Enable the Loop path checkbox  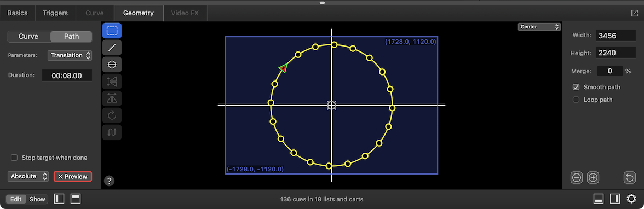click(576, 100)
